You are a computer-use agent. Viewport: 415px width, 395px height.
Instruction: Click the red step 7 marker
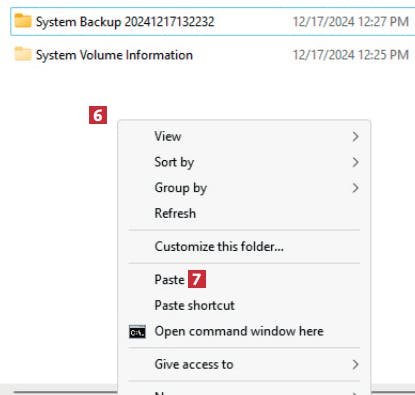pos(197,279)
